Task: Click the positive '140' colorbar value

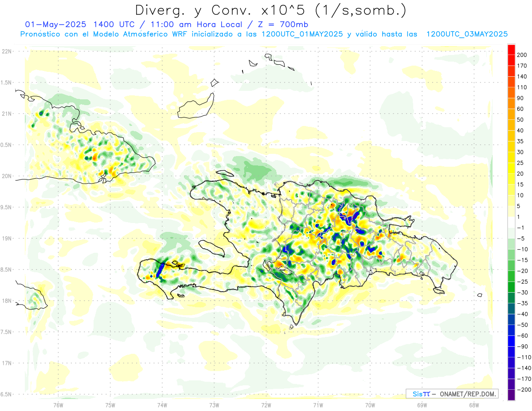Action: click(x=523, y=77)
